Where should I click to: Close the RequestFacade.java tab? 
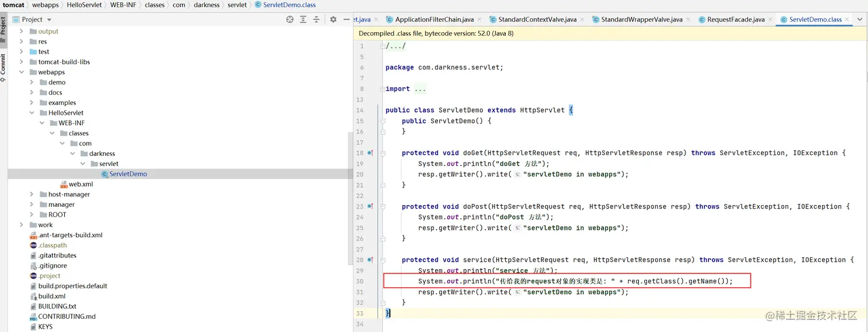pos(769,20)
